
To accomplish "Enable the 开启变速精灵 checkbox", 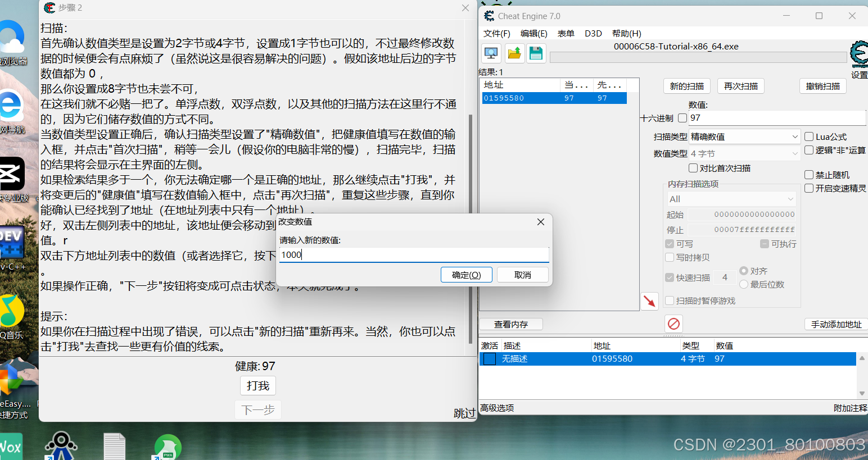I will pyautogui.click(x=809, y=188).
